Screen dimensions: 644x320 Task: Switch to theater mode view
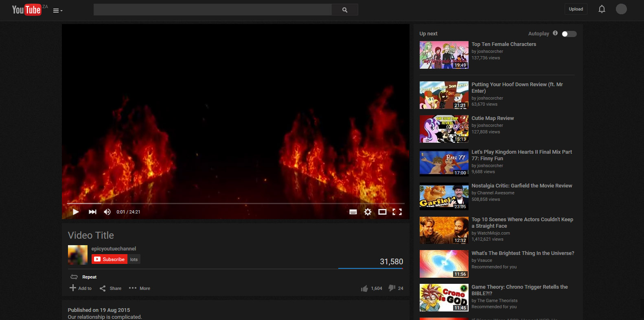click(382, 212)
